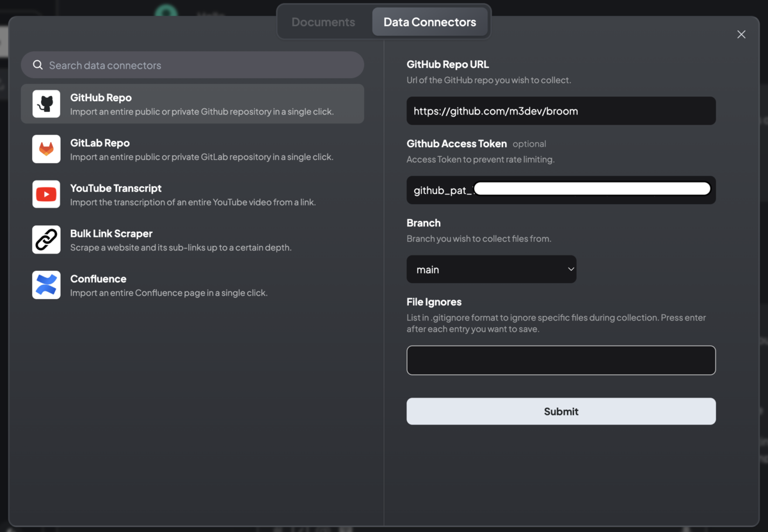Click the "GitHub Repo URL" heading
Image resolution: width=768 pixels, height=532 pixels.
[448, 65]
